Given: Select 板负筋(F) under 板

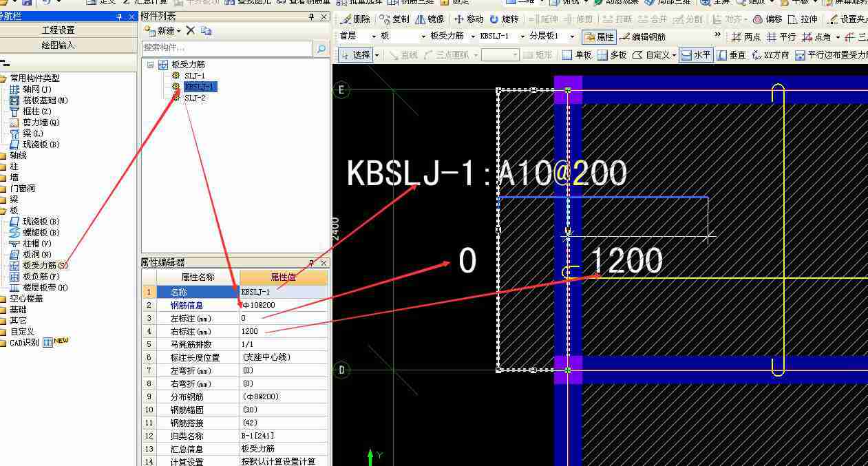Looking at the screenshot, I should coord(35,276).
